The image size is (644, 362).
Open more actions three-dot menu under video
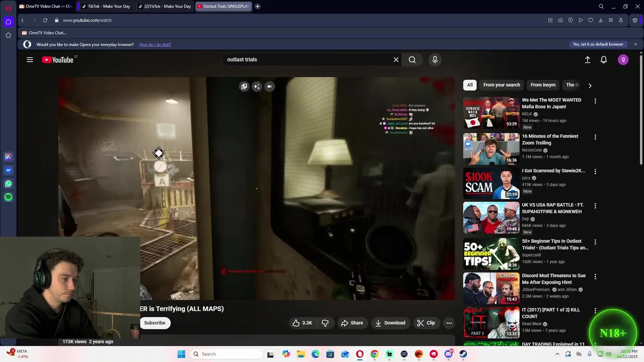coord(449,323)
